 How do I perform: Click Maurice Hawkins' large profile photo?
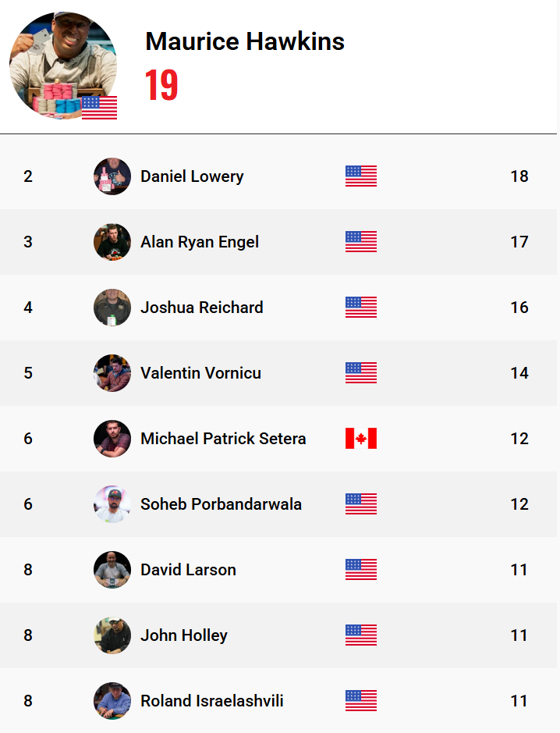63,66
